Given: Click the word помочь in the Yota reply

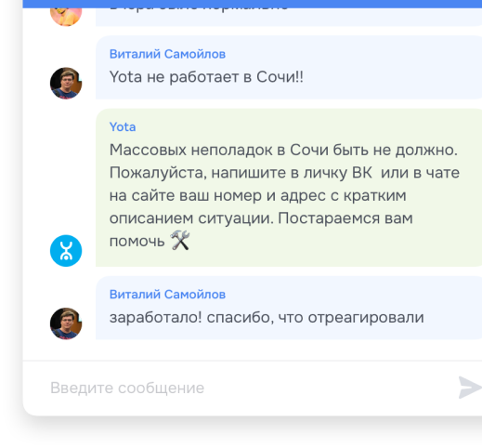Looking at the screenshot, I should (137, 242).
